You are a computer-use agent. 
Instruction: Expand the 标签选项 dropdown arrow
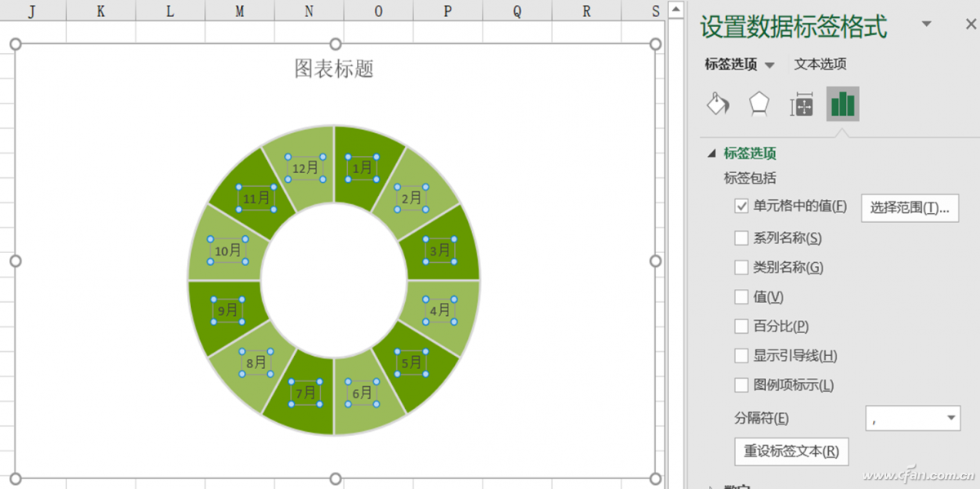(769, 65)
